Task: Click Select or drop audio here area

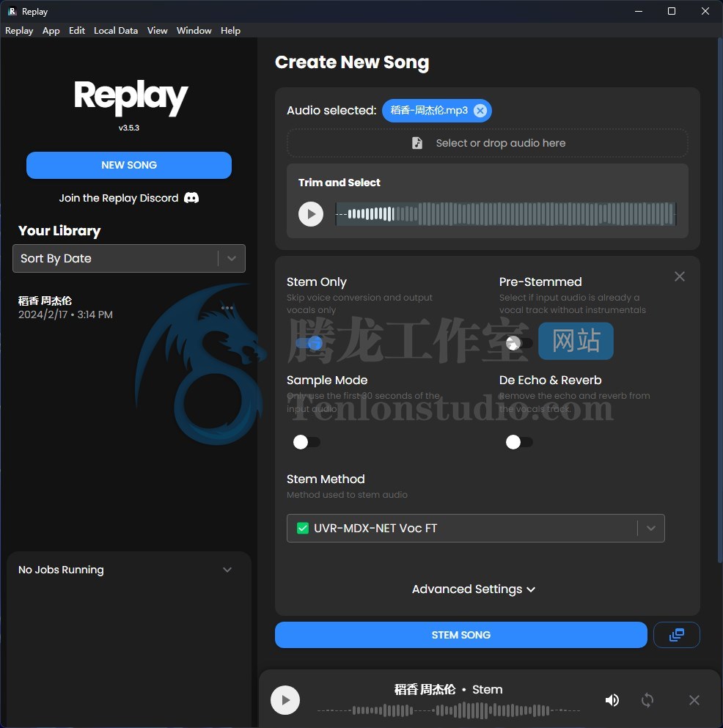Action: pos(487,143)
